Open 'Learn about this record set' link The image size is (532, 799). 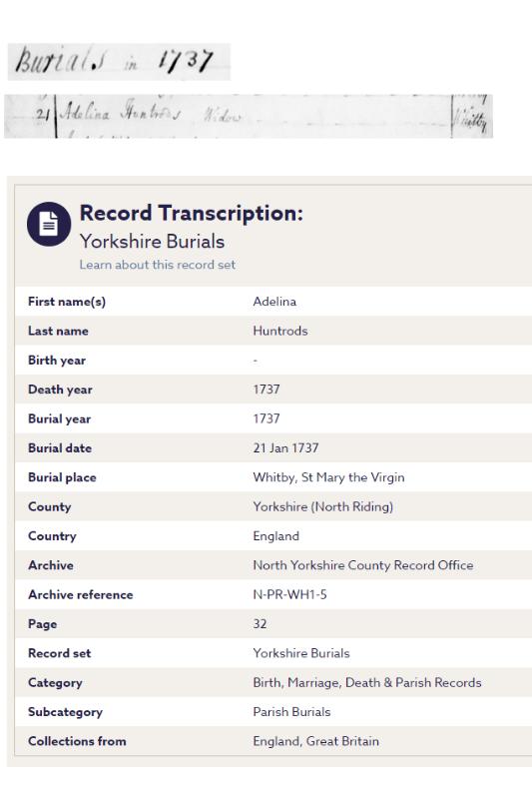tap(158, 265)
